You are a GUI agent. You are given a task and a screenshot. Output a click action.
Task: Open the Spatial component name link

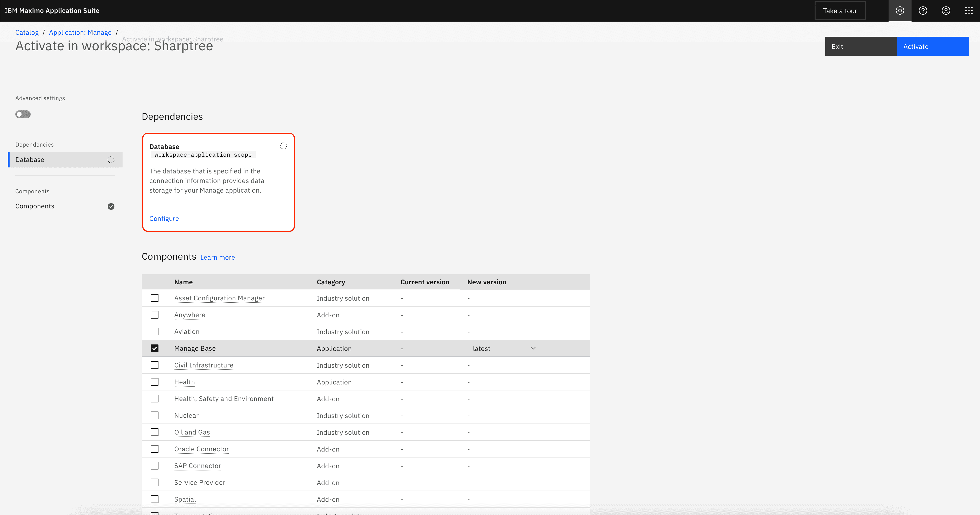(185, 499)
